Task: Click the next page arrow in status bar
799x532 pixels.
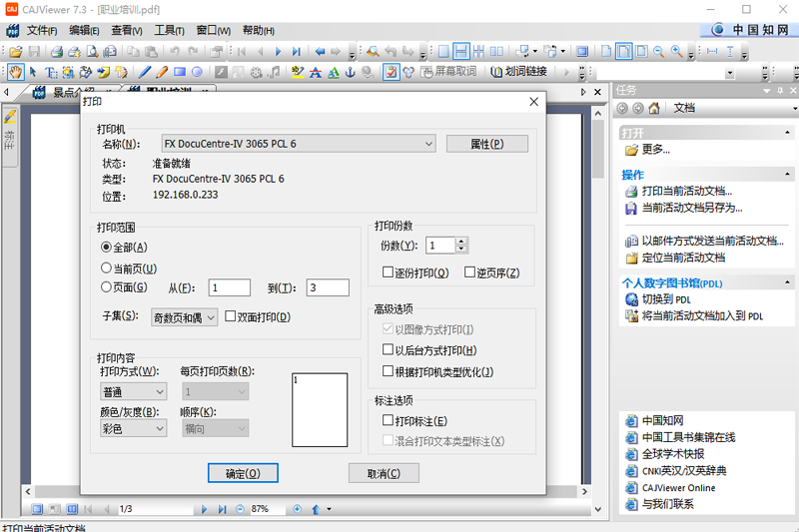Action: click(205, 509)
